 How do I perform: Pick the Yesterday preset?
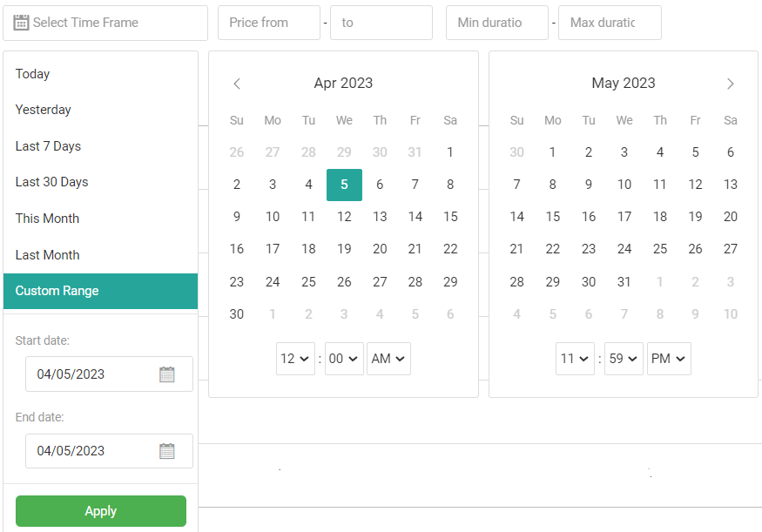point(44,110)
